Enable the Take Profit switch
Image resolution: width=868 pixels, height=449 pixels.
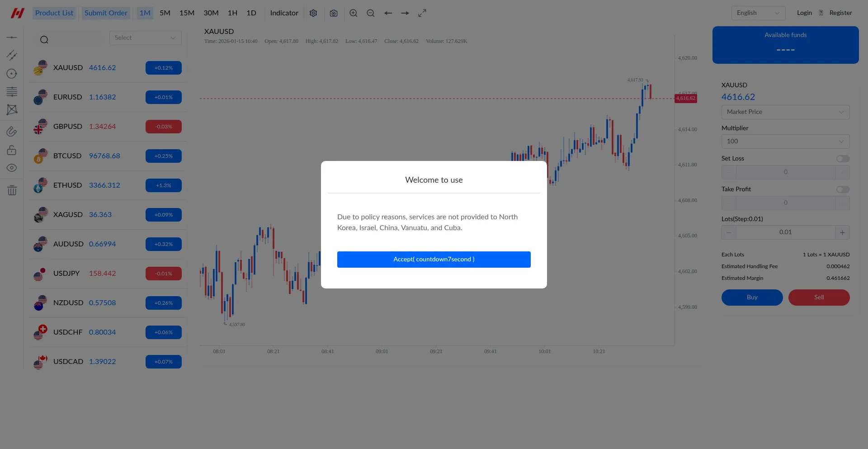(x=843, y=189)
